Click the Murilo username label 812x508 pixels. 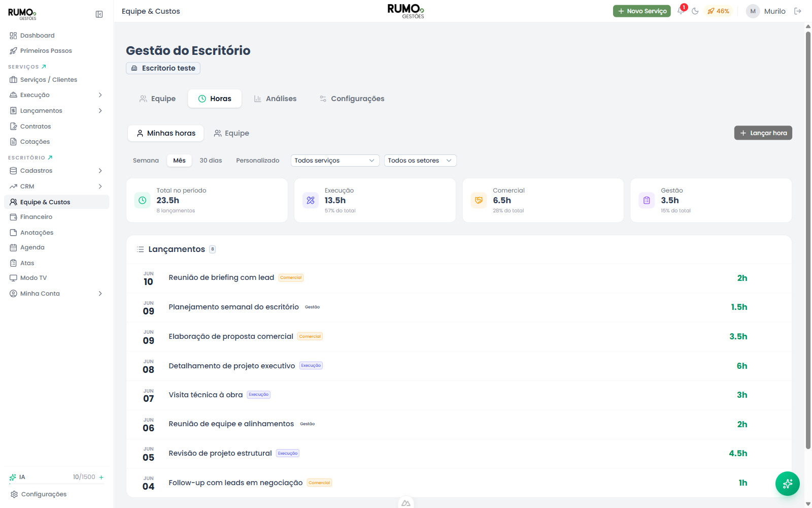(774, 11)
